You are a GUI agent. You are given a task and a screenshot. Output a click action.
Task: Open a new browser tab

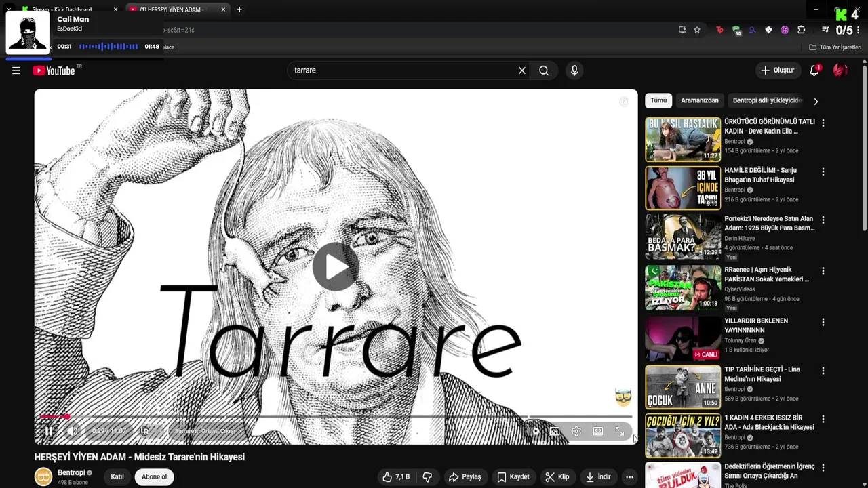coord(239,9)
